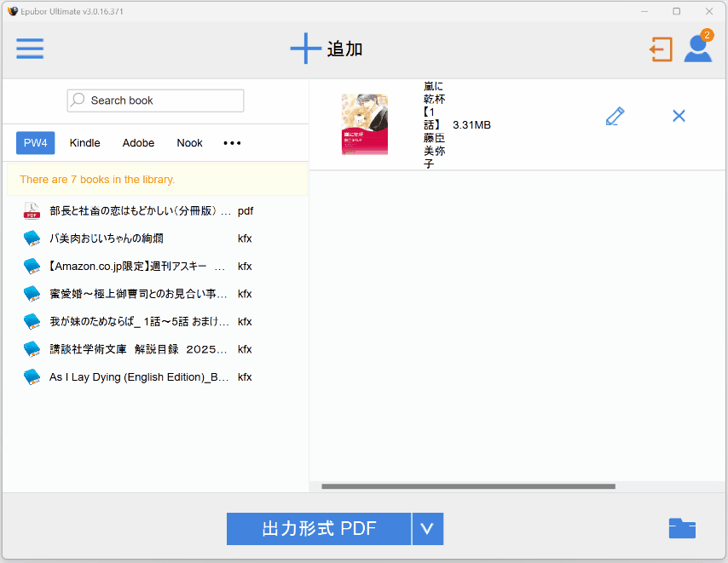Click the kfx label for As I Lay Dying

click(245, 377)
